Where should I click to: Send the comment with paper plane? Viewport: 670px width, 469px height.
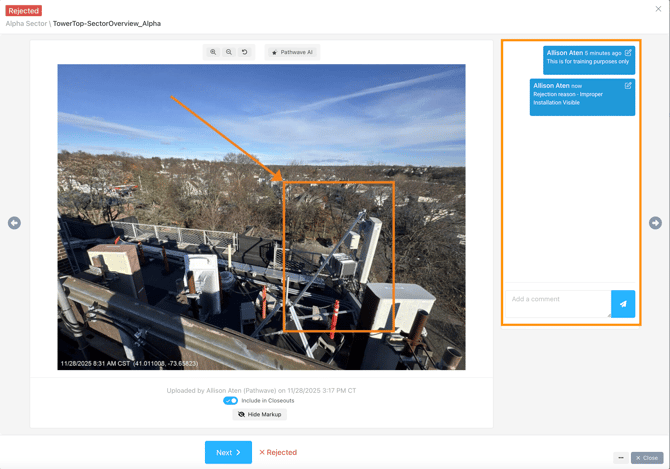coord(622,304)
